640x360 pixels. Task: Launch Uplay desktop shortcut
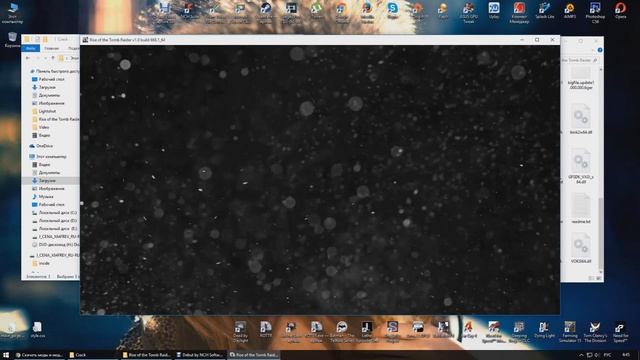[494, 11]
